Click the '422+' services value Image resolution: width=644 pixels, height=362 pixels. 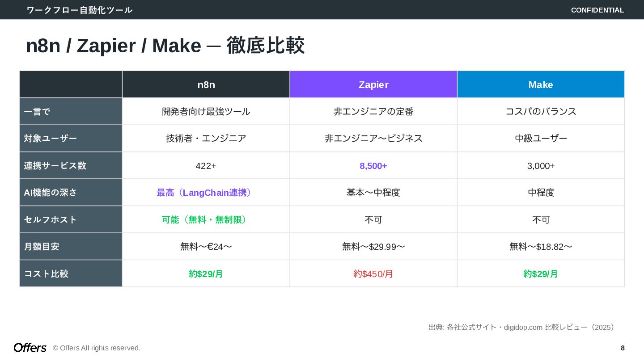pyautogui.click(x=206, y=166)
